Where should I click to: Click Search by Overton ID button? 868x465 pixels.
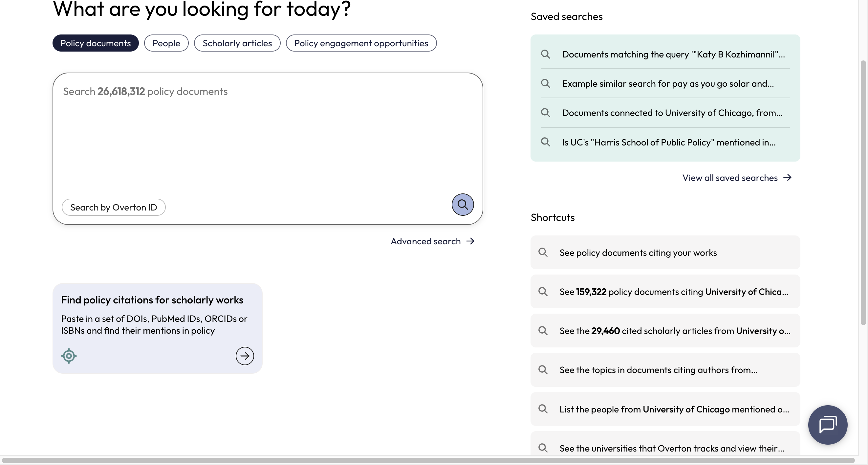click(x=114, y=207)
